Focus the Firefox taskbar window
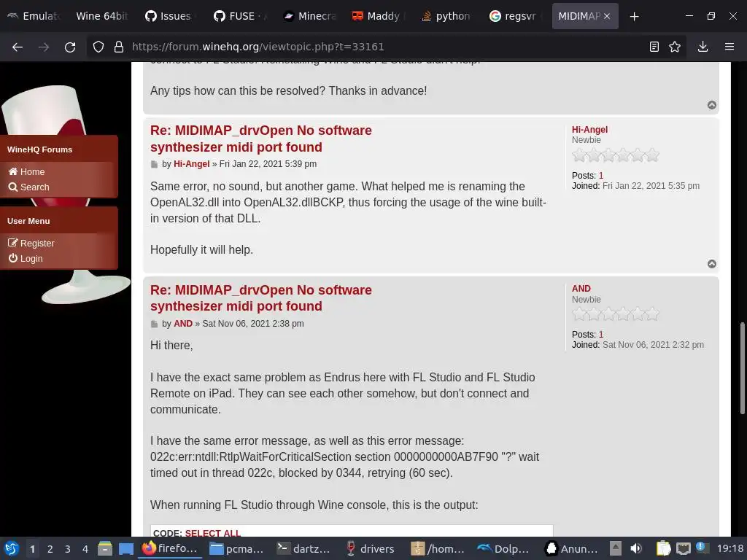 tap(171, 548)
